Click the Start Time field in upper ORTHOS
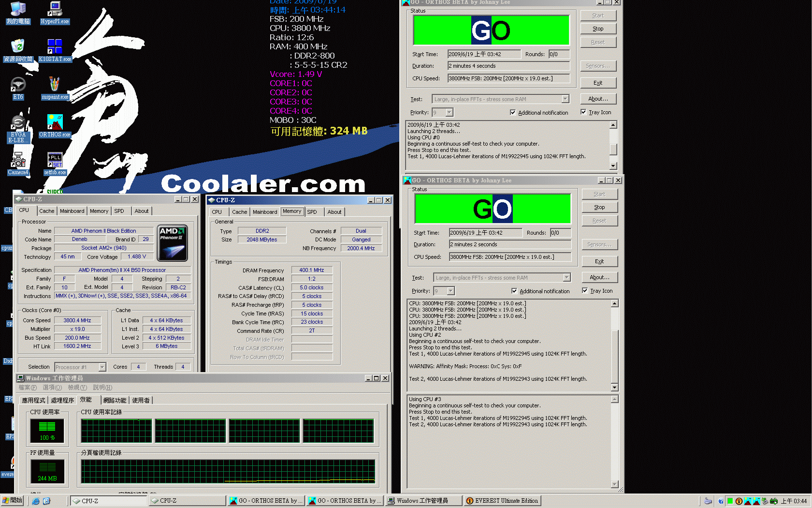 tap(484, 54)
